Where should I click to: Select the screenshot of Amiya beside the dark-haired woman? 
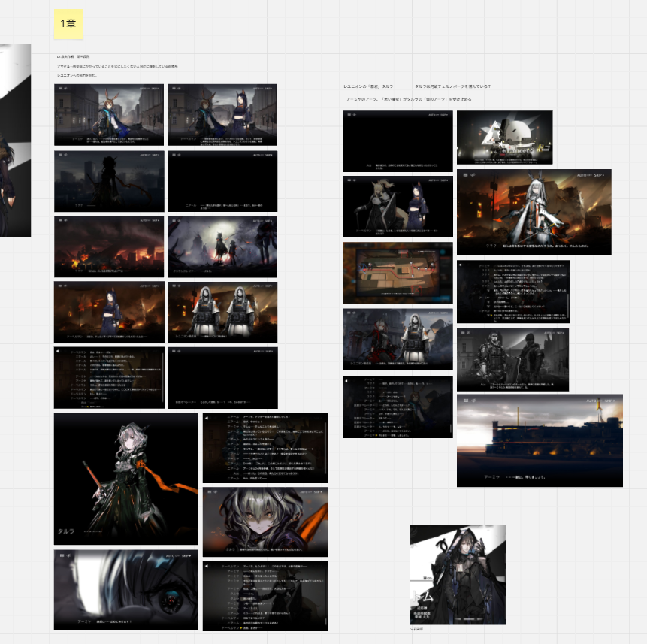[222, 115]
